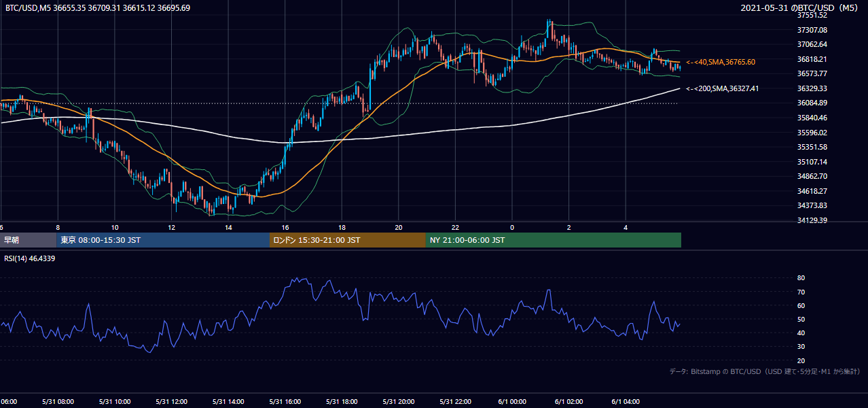Viewport: 868px width, 408px height.
Task: Click the Bitstamp data source credit text
Action: point(765,372)
